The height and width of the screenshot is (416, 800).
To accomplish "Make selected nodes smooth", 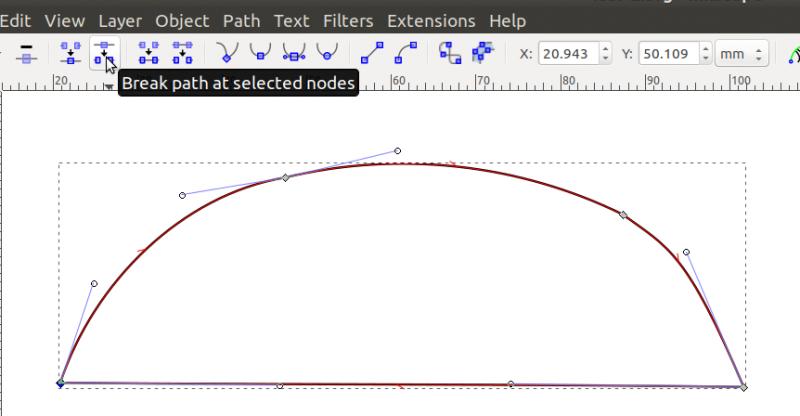I will click(x=260, y=53).
